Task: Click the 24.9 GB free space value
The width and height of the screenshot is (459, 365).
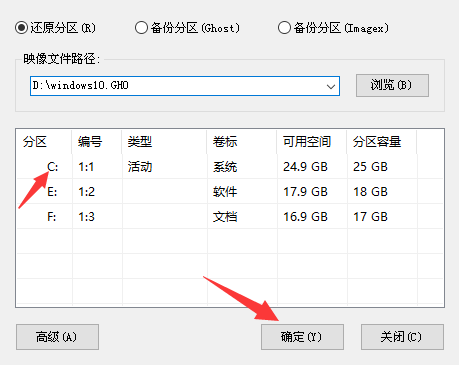Action: pyautogui.click(x=305, y=167)
